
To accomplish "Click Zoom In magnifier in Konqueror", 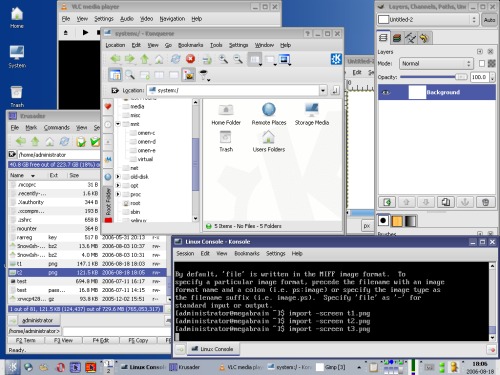I will coord(223,59).
